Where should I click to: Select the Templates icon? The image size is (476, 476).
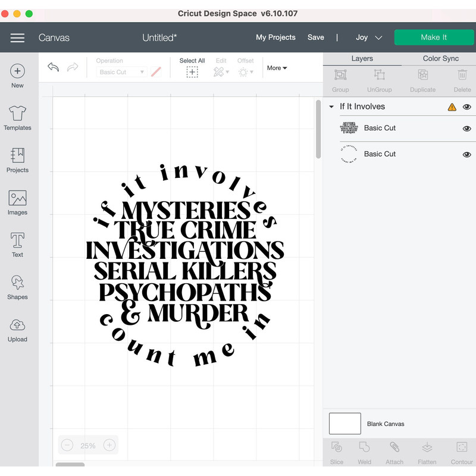click(17, 117)
